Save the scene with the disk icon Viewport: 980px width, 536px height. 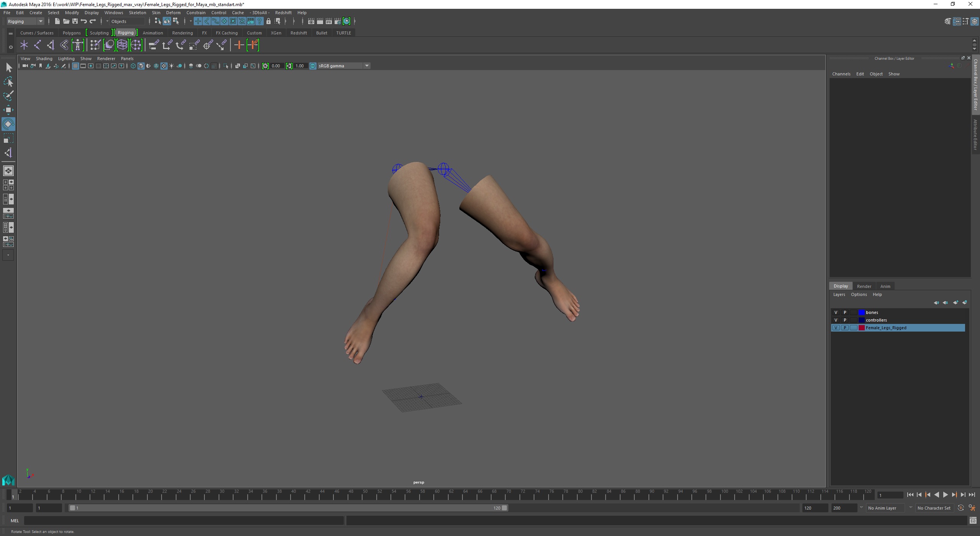(75, 21)
